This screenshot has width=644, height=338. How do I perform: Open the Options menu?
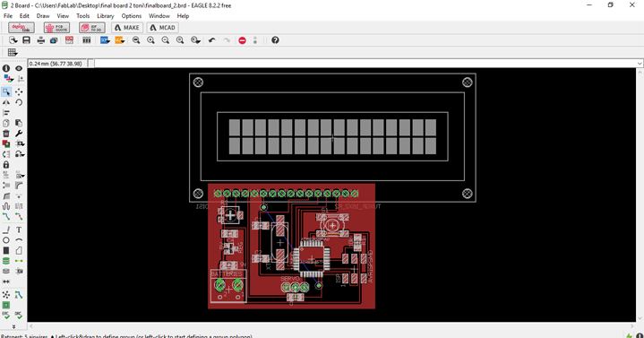pos(132,16)
